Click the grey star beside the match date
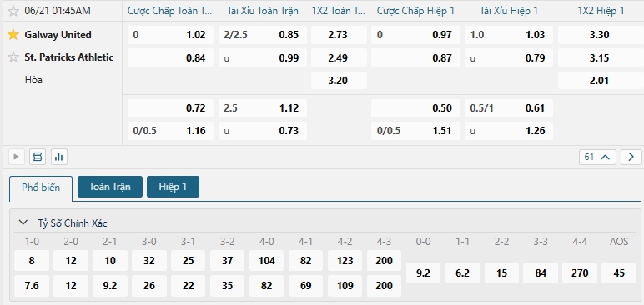The width and height of the screenshot is (644, 305). (x=13, y=11)
